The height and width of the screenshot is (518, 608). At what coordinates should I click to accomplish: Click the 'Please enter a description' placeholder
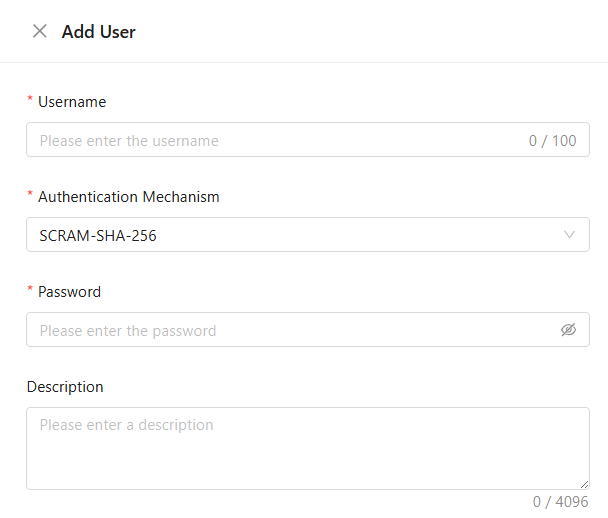click(126, 425)
